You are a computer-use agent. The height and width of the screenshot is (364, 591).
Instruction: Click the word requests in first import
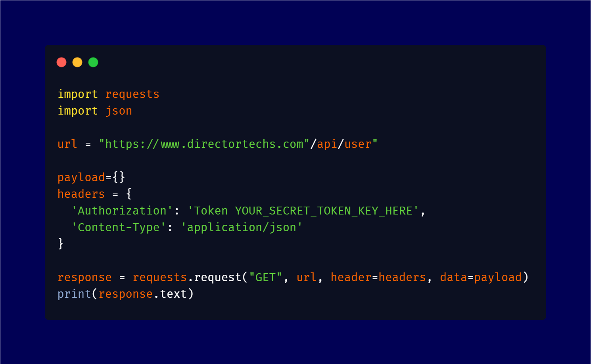[x=132, y=94]
